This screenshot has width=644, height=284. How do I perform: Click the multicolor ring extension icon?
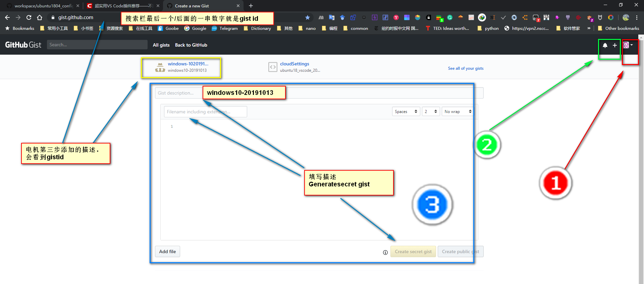pyautogui.click(x=611, y=17)
